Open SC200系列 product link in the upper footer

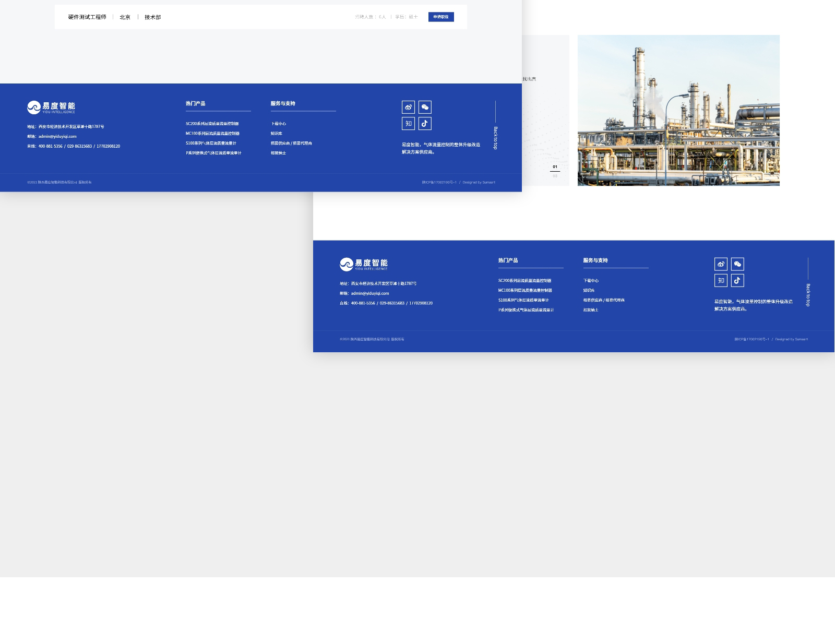pyautogui.click(x=212, y=124)
